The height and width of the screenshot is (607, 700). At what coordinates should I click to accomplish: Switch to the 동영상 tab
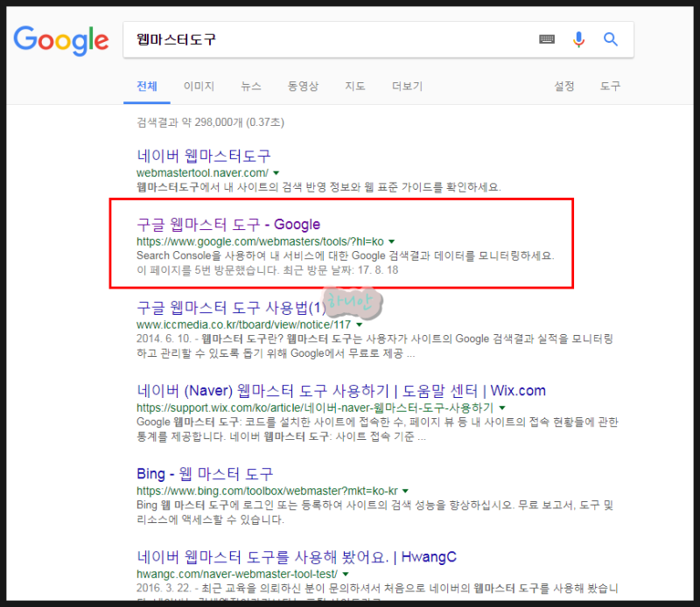click(x=303, y=86)
